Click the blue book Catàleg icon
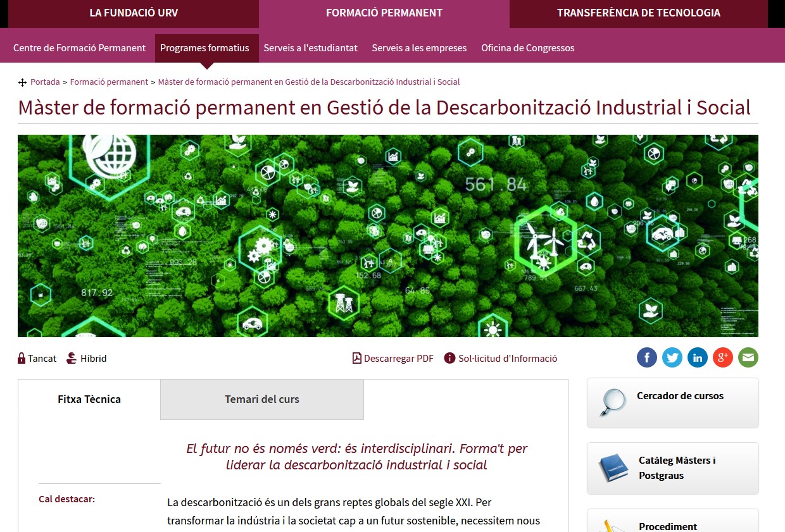This screenshot has height=532, width=785. [613, 468]
